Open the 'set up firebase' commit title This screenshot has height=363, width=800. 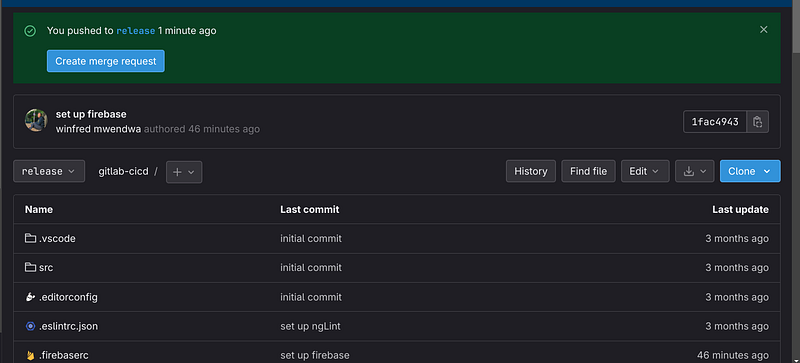click(x=91, y=114)
